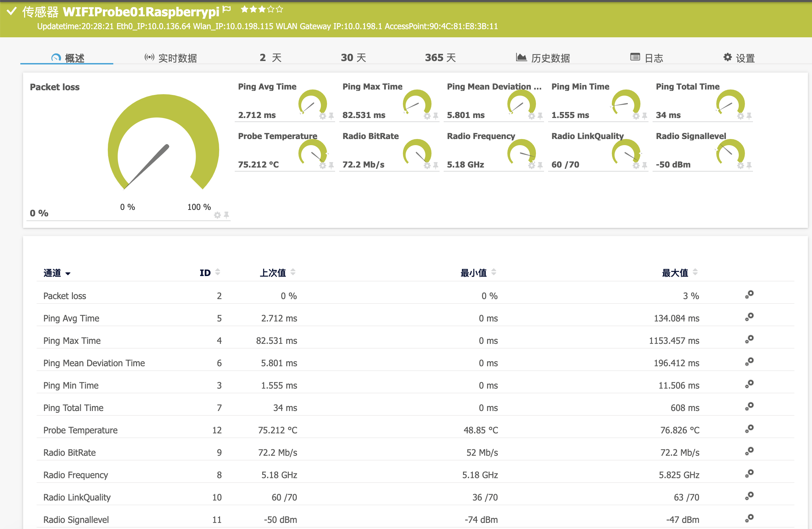812x529 pixels.
Task: Set priority to four stars
Action: 271,9
